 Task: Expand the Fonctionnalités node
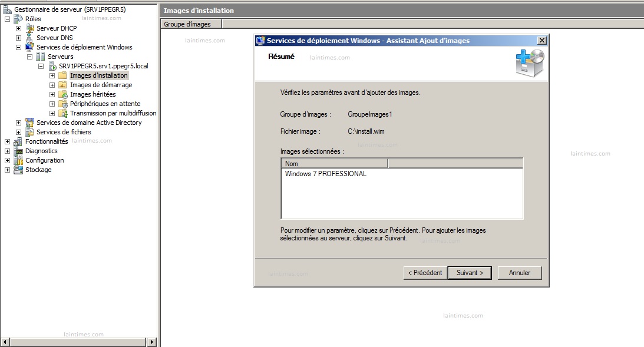pyautogui.click(x=8, y=141)
